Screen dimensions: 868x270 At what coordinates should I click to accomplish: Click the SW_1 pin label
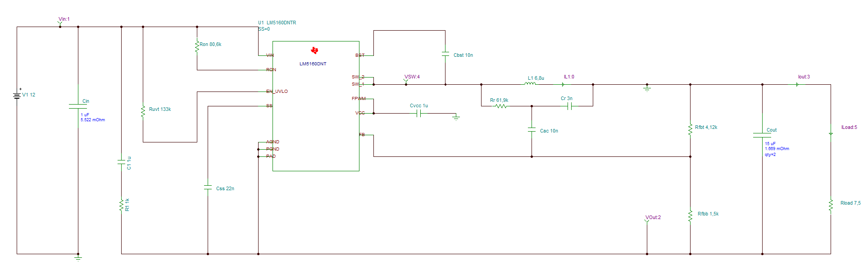tap(358, 84)
